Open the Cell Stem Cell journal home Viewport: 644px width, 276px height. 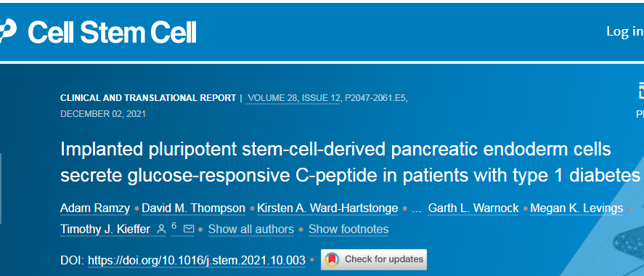click(112, 32)
